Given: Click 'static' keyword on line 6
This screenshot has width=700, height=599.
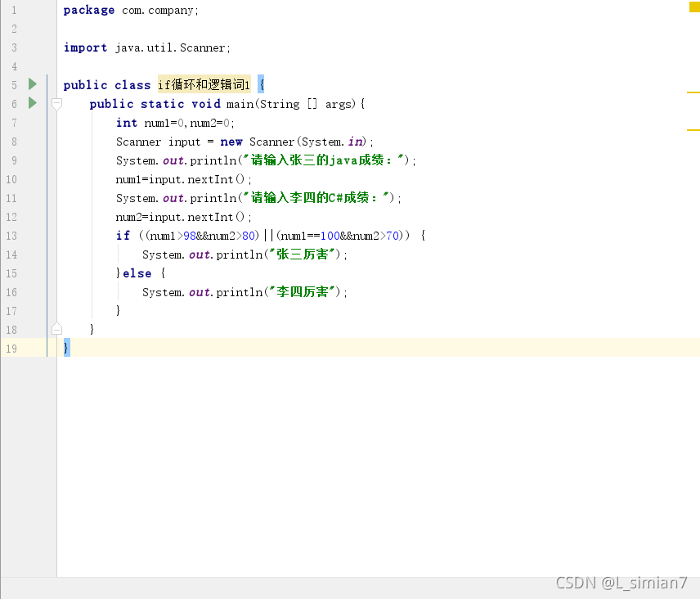Looking at the screenshot, I should (x=163, y=104).
